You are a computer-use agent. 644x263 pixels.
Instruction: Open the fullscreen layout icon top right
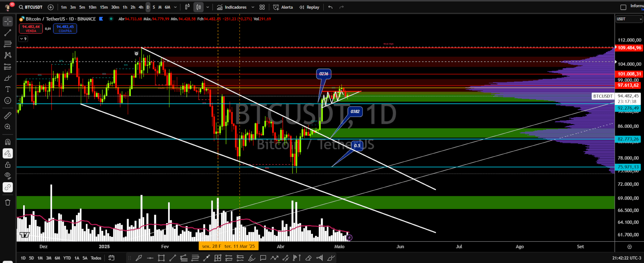coord(623,7)
